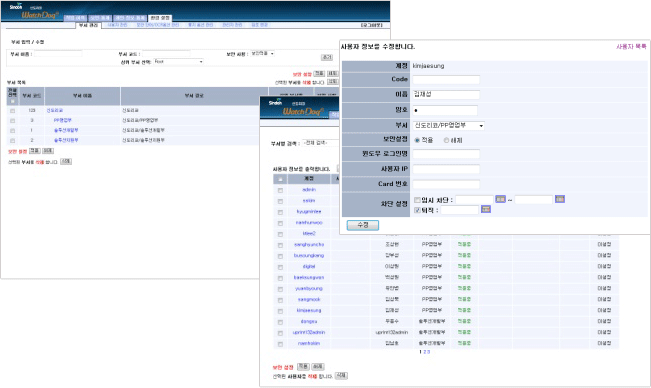Click the WatchDog logo in the user list window
Image resolution: width=651 pixels, height=388 pixels.
coord(303,111)
